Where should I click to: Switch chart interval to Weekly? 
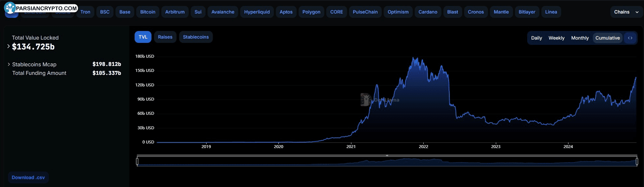point(556,38)
